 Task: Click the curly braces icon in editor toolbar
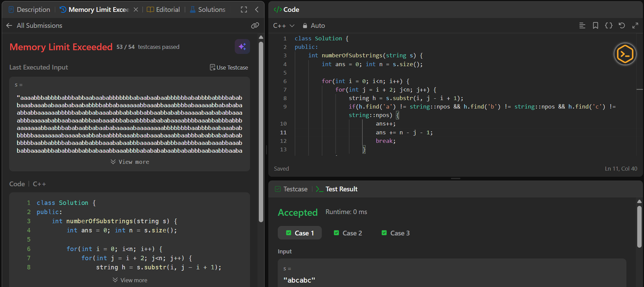609,25
